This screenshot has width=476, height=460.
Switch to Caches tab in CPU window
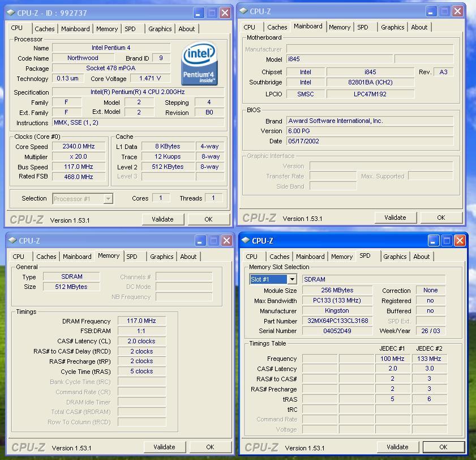[45, 29]
